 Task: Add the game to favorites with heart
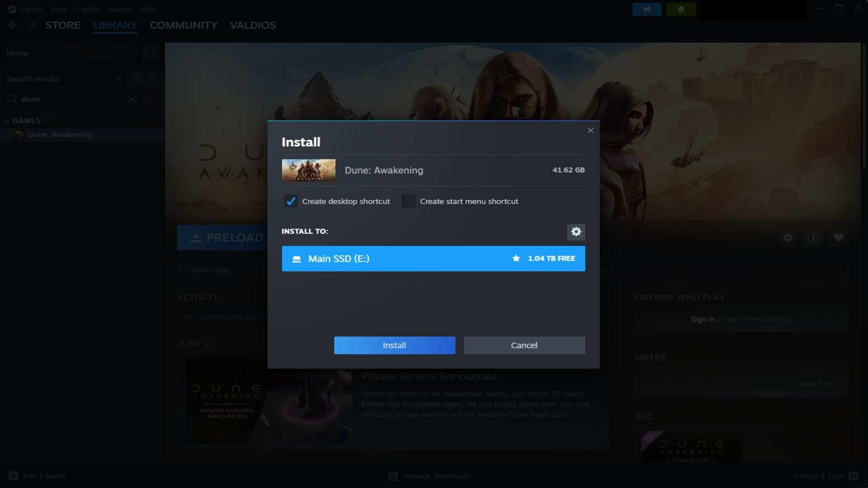click(x=839, y=238)
